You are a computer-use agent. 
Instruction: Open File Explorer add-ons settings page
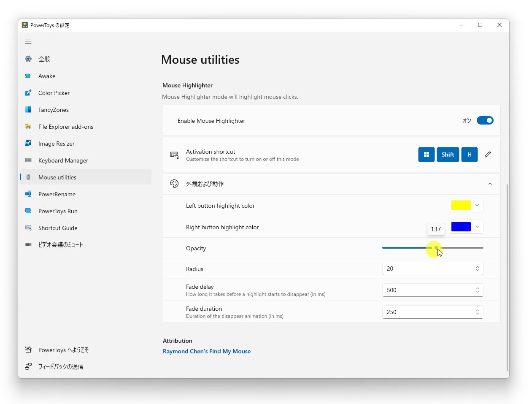click(x=65, y=127)
